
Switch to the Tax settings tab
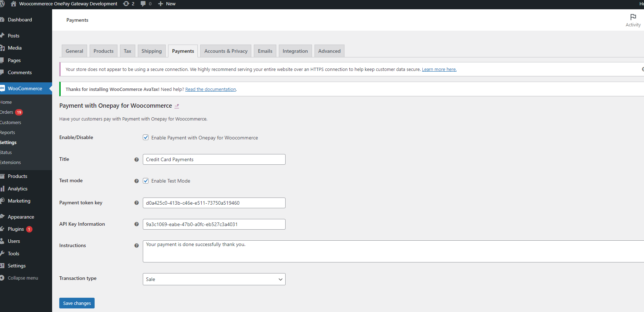coord(127,51)
